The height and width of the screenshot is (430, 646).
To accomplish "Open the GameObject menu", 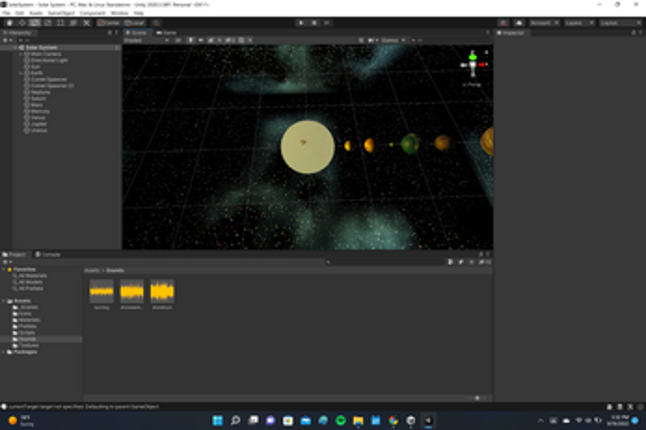I will (61, 13).
